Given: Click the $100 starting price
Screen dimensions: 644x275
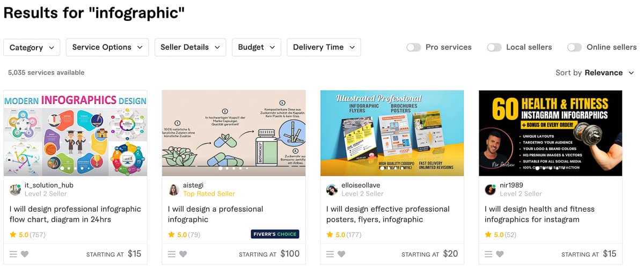Looking at the screenshot, I should (x=290, y=254).
